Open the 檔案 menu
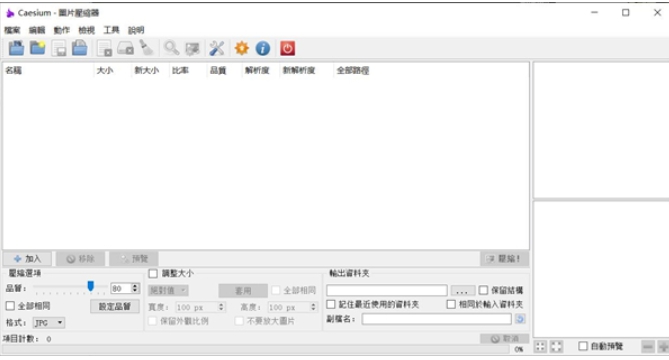Viewport: 669px width, 360px height. [x=12, y=30]
